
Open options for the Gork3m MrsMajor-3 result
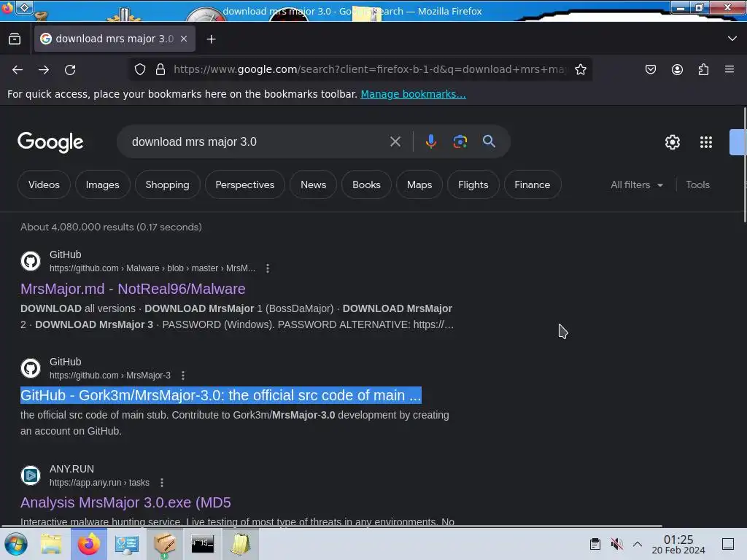click(x=183, y=376)
